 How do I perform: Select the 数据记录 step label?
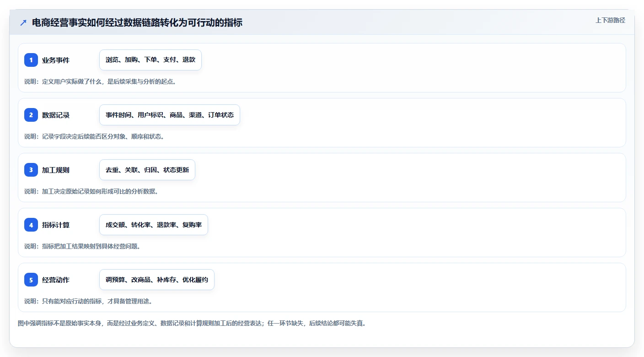[56, 115]
